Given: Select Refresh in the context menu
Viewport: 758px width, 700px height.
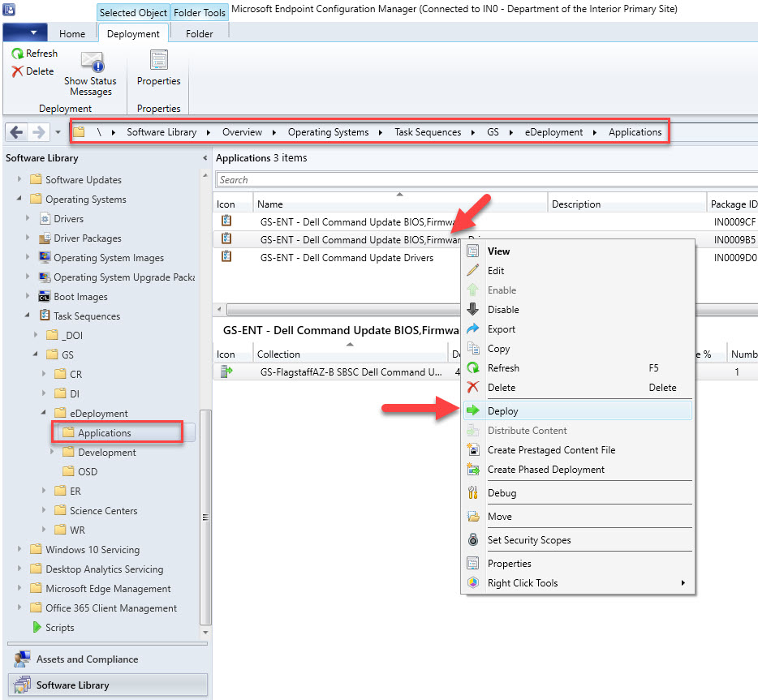Looking at the screenshot, I should pyautogui.click(x=578, y=368).
